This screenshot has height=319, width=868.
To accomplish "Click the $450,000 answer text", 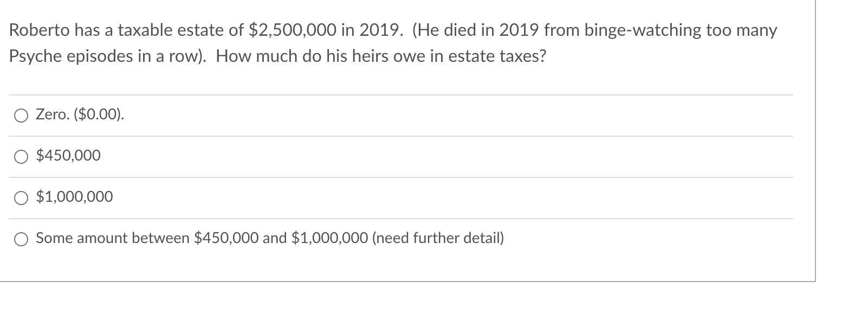I will pyautogui.click(x=68, y=156).
